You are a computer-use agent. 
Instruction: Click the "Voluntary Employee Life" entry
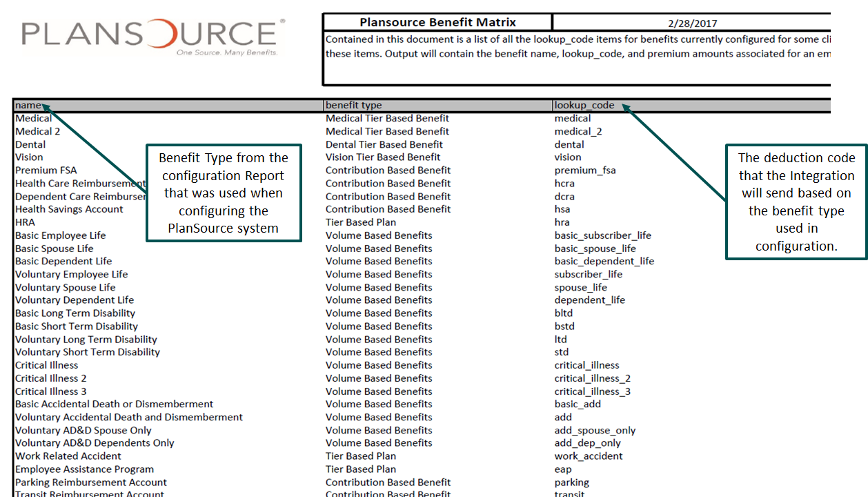pyautogui.click(x=71, y=274)
